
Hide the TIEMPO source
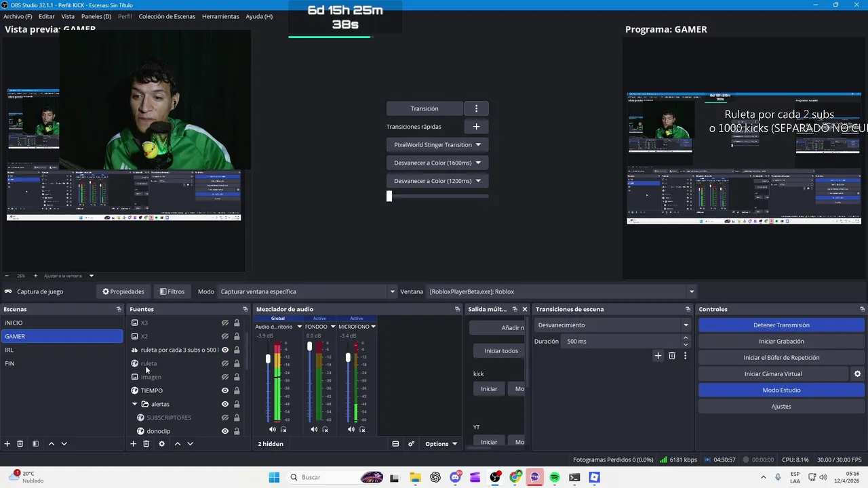[x=225, y=390]
